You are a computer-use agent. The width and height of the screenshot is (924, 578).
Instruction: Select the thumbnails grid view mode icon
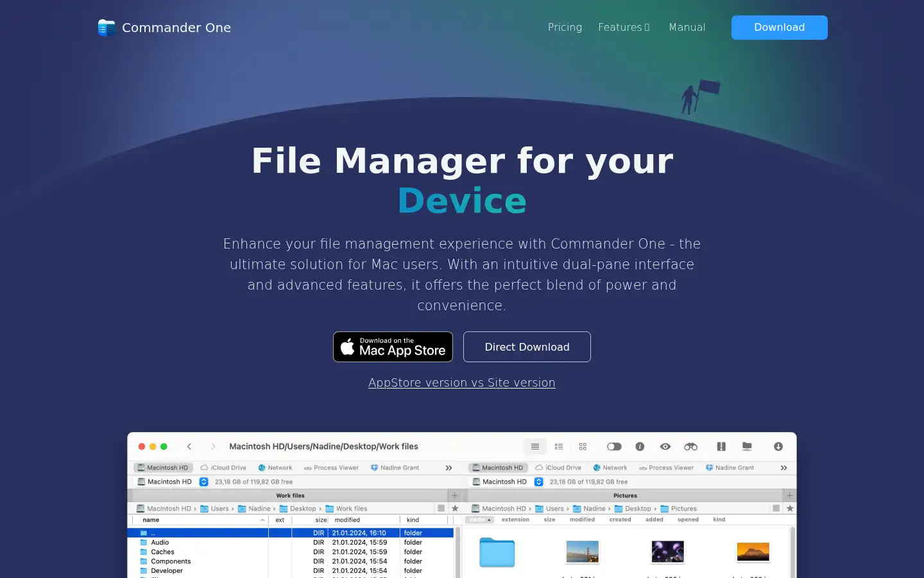(583, 446)
